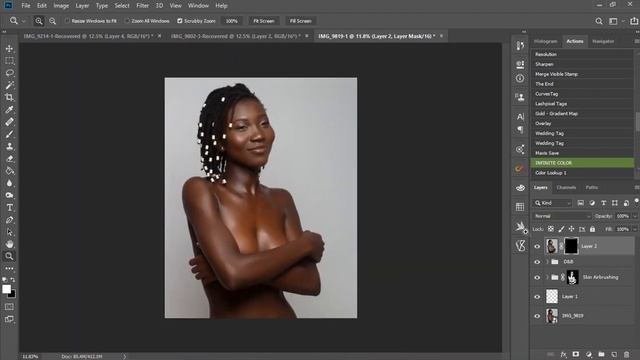
Task: Switch to the Channels tab
Action: click(x=566, y=188)
